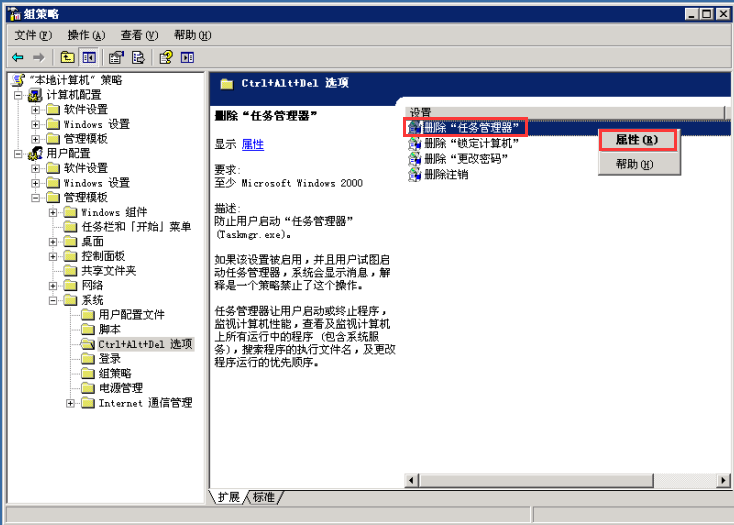Click the 组策略 title bar application icon

15,14
